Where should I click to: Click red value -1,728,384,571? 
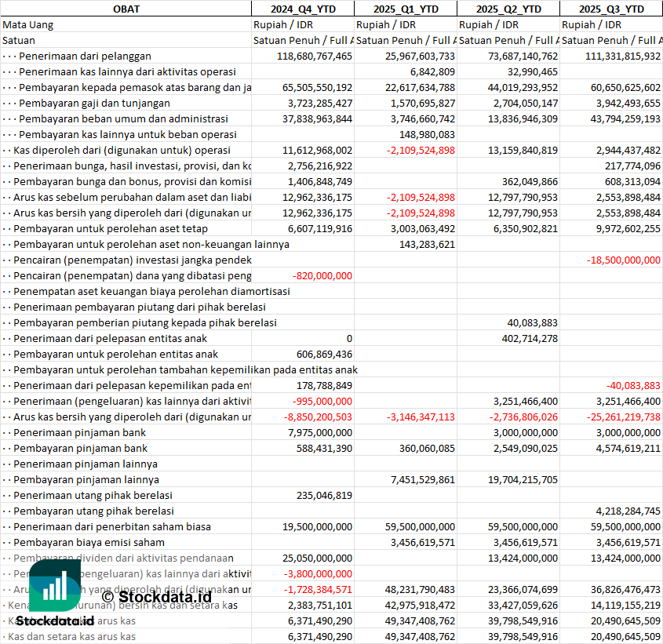point(318,588)
